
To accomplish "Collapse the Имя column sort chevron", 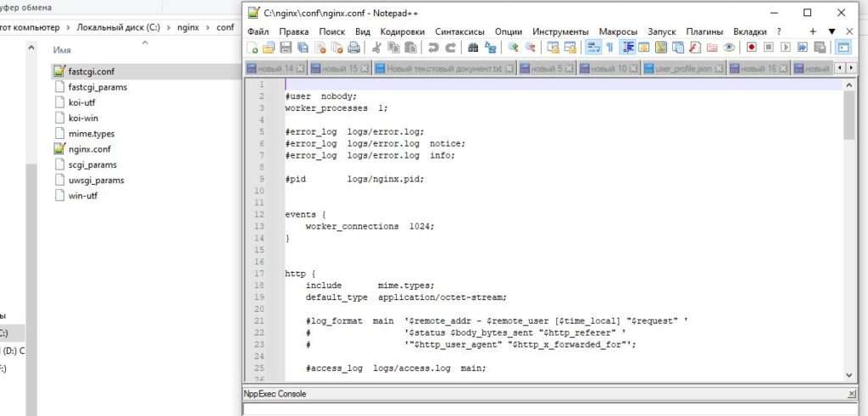I will click(x=145, y=42).
